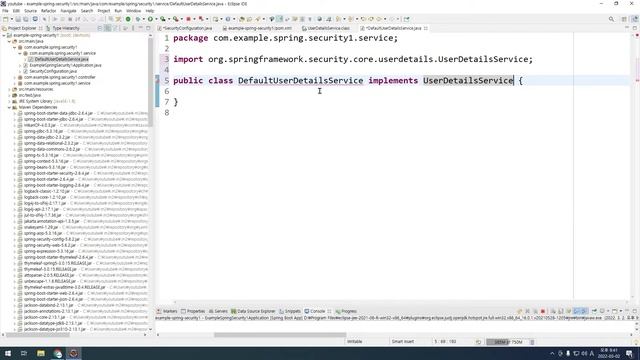Switch to UserDetailsService.class editor tab
Viewport: 640px width, 360px height.
point(326,28)
